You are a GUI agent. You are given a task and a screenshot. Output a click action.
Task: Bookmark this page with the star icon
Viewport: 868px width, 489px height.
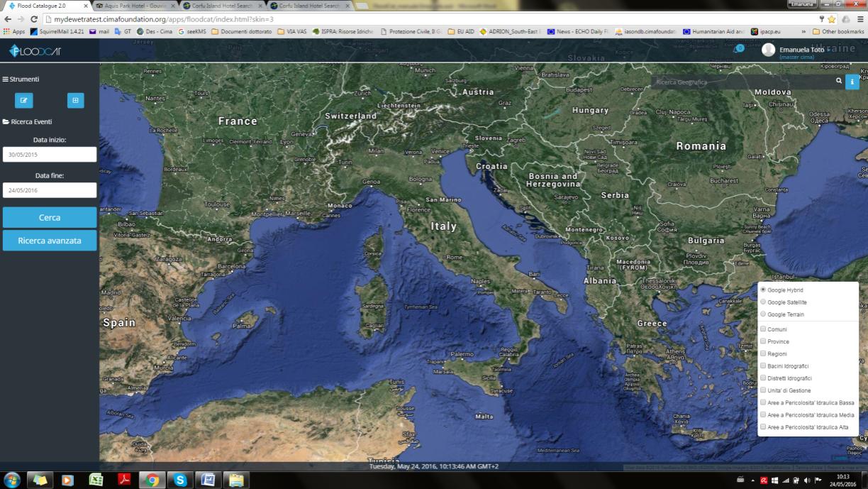coord(832,19)
